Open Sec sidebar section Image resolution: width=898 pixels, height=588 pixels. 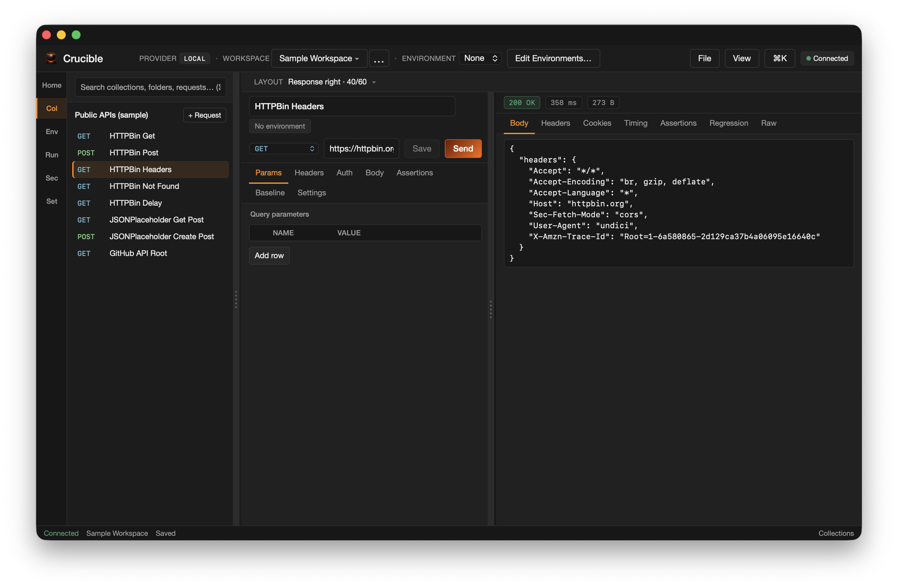52,178
